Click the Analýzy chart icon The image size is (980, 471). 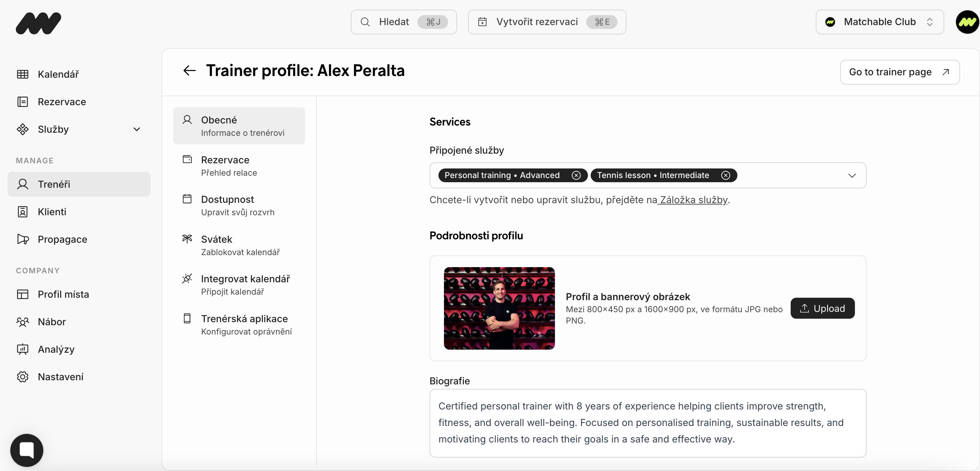pyautogui.click(x=22, y=349)
